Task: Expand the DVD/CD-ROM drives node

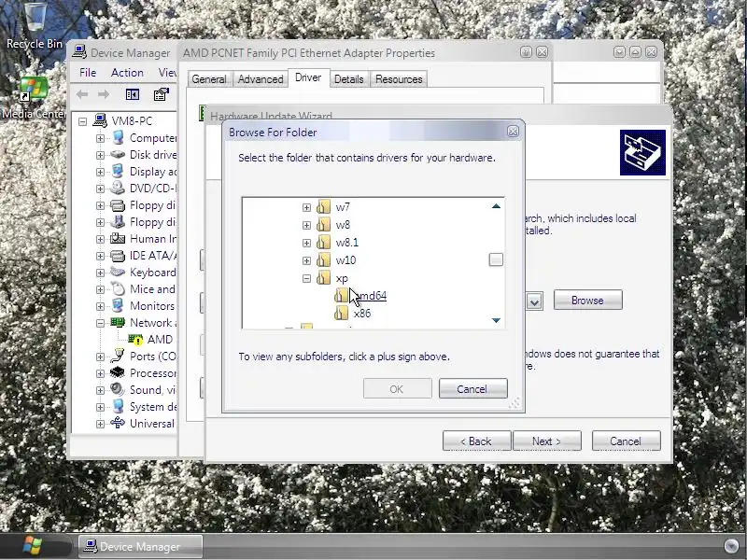Action: pyautogui.click(x=100, y=189)
